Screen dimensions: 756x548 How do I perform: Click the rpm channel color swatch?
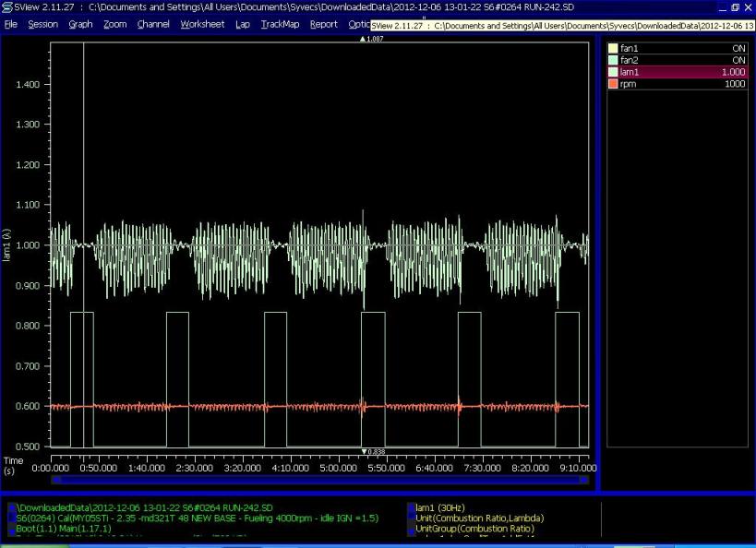614,84
